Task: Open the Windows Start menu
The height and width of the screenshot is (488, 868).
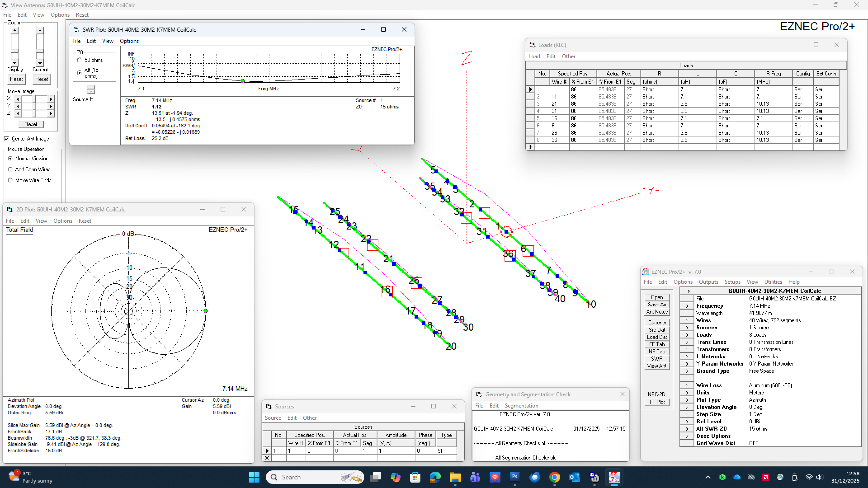Action: click(254, 477)
